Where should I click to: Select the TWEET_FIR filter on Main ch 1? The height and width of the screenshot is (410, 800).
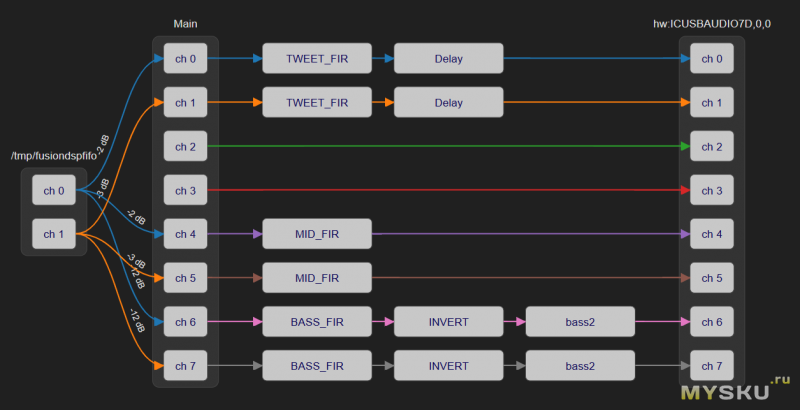pos(317,102)
